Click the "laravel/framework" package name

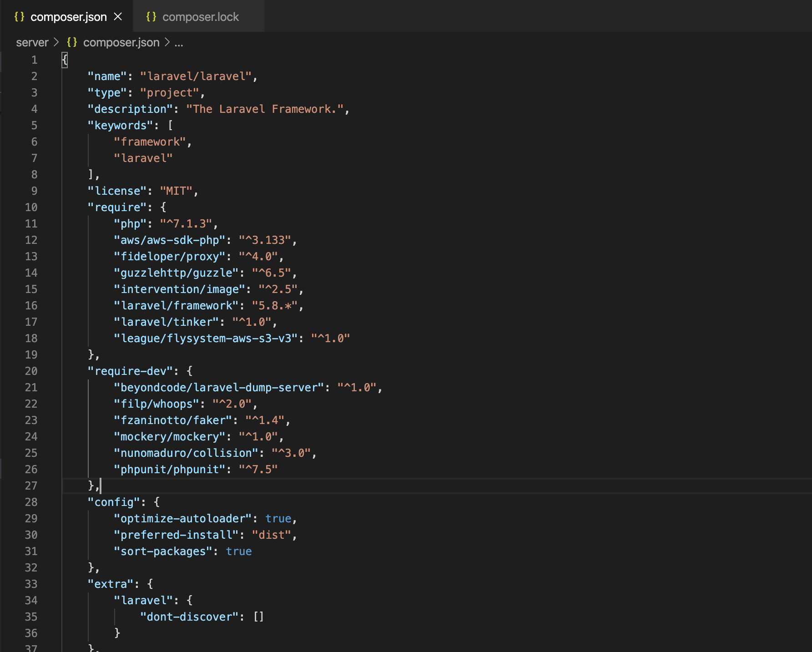click(177, 306)
